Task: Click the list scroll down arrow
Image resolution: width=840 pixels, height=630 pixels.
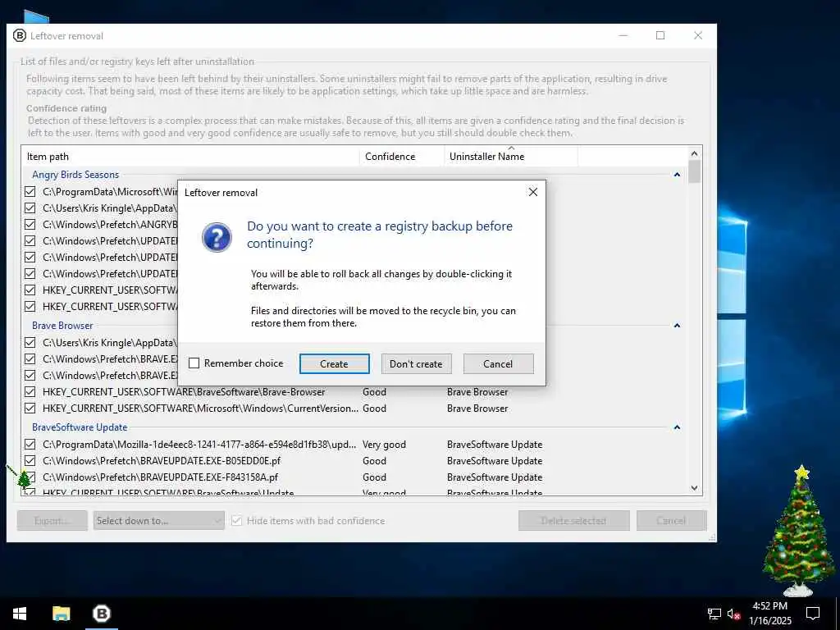Action: [x=694, y=488]
